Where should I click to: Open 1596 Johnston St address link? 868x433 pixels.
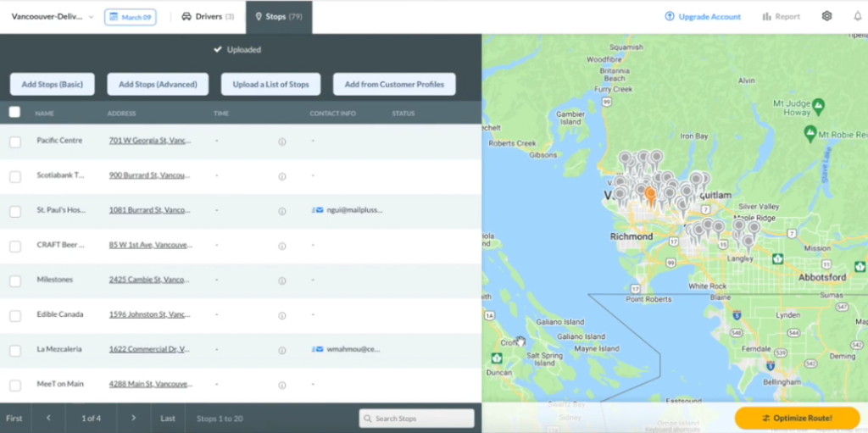click(150, 314)
